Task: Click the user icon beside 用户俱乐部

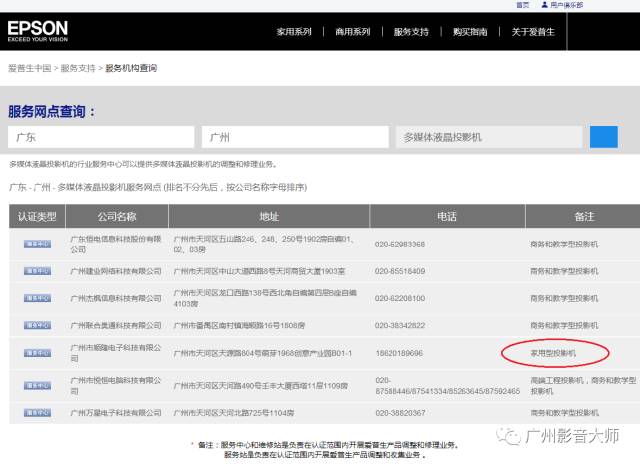Action: (544, 5)
